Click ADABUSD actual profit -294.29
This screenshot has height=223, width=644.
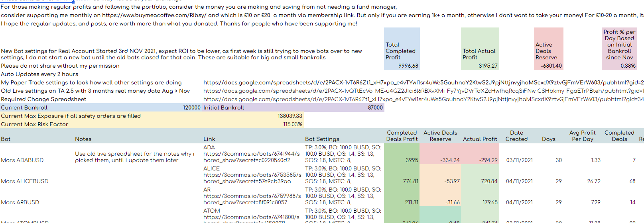488,160
